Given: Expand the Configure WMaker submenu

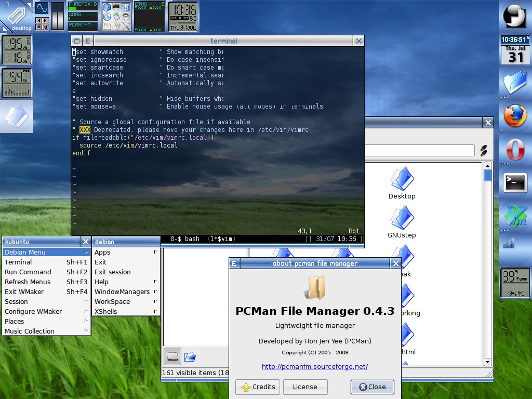Looking at the screenshot, I should pyautogui.click(x=46, y=311).
